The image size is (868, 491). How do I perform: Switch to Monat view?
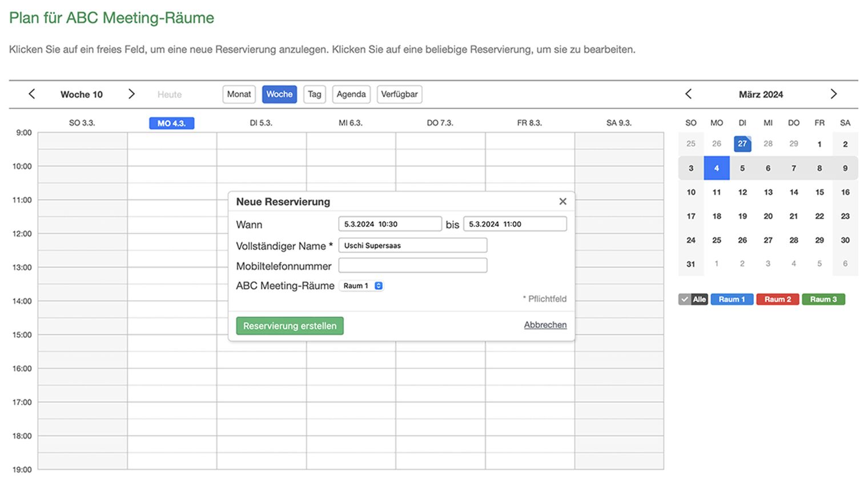(239, 94)
